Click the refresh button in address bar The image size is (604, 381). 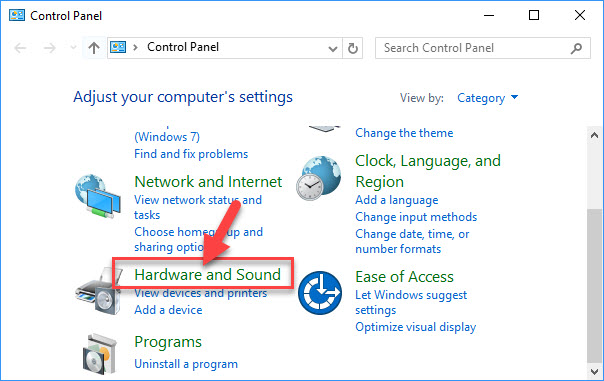pos(352,48)
